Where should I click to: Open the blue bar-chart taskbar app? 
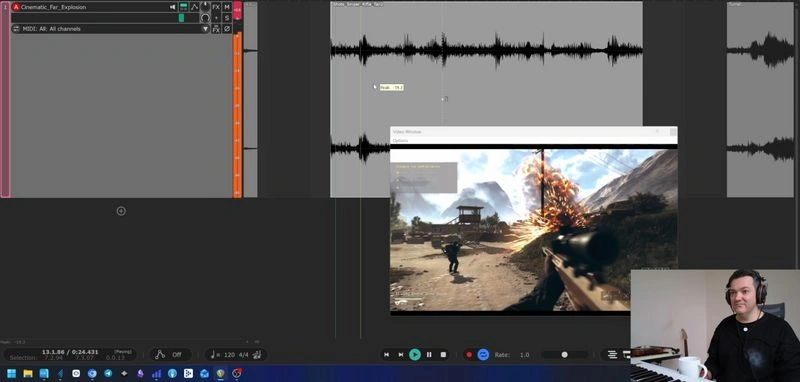point(157,373)
